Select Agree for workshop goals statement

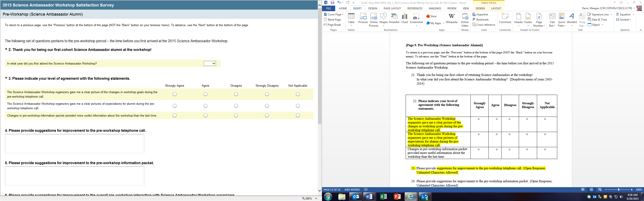click(205, 94)
